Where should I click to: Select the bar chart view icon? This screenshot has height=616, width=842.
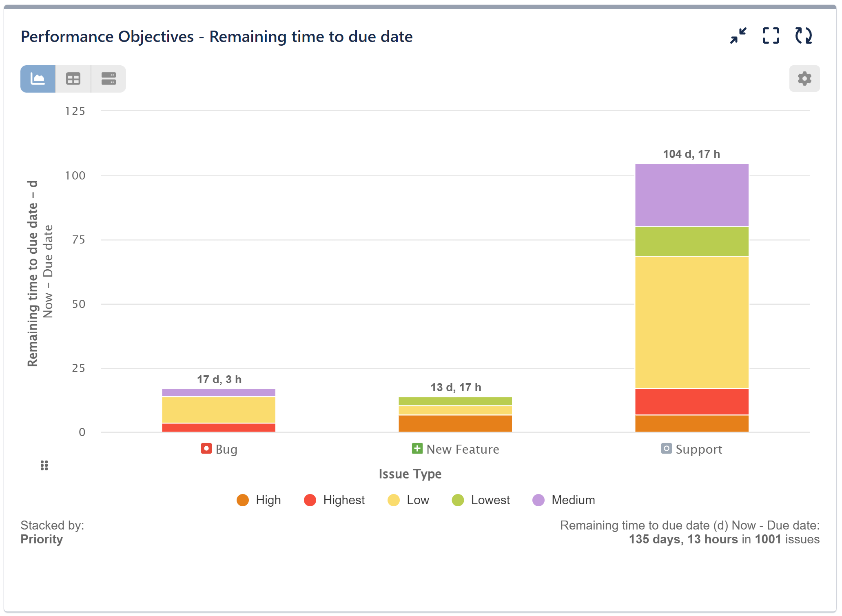click(x=38, y=78)
